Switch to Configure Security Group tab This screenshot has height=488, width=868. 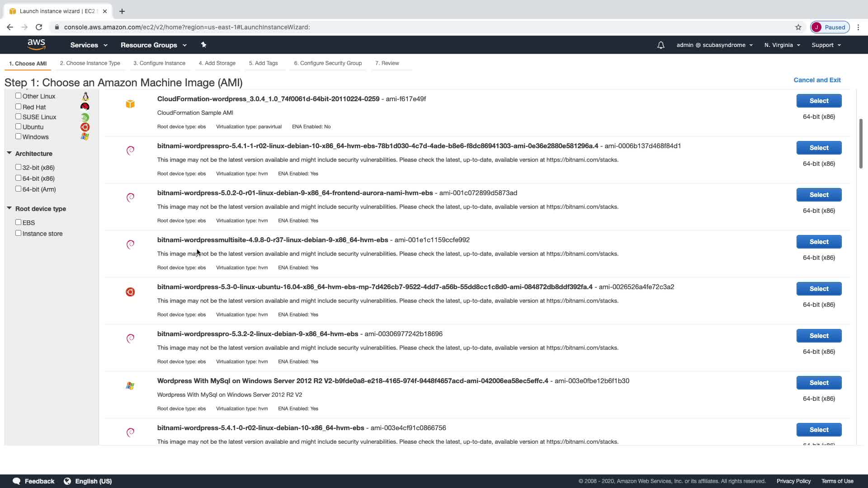328,63
